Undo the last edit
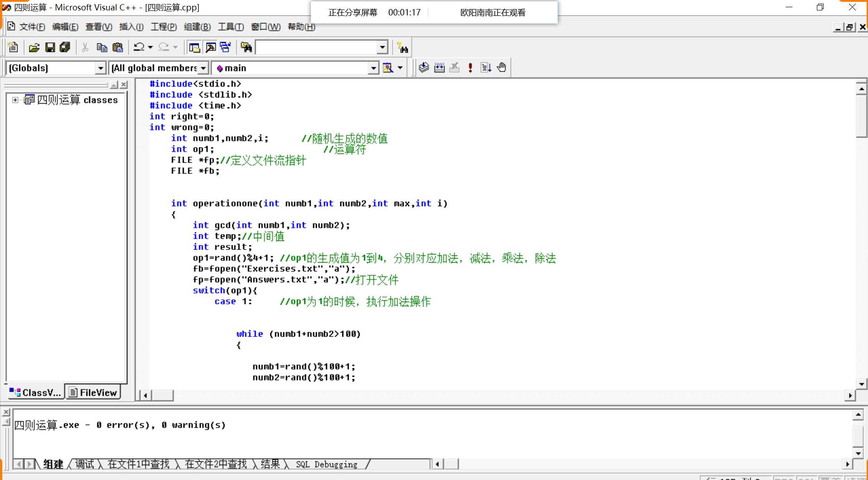This screenshot has height=480, width=868. (x=139, y=47)
